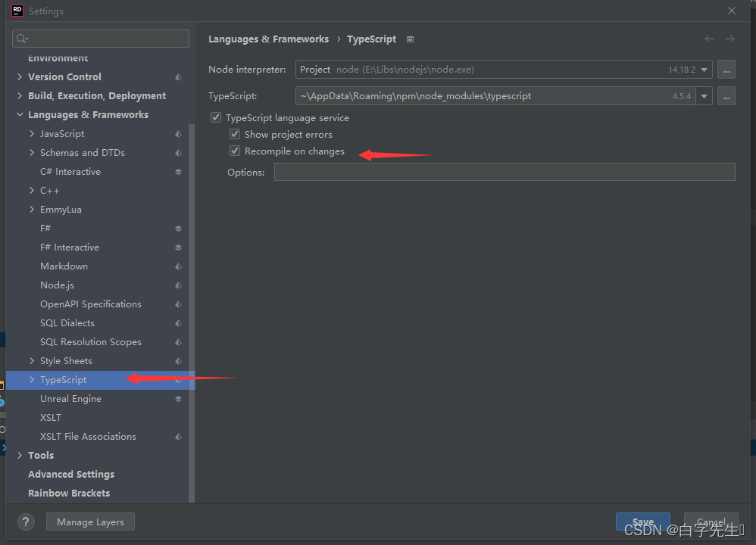
Task: Select SQL Resolution Scopes settings page
Action: 91,341
